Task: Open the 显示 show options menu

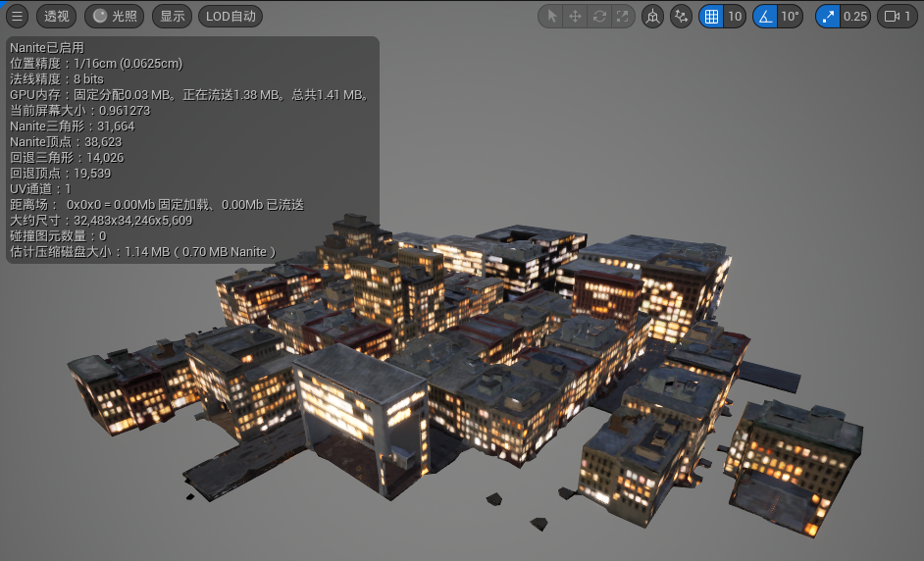Action: tap(172, 16)
